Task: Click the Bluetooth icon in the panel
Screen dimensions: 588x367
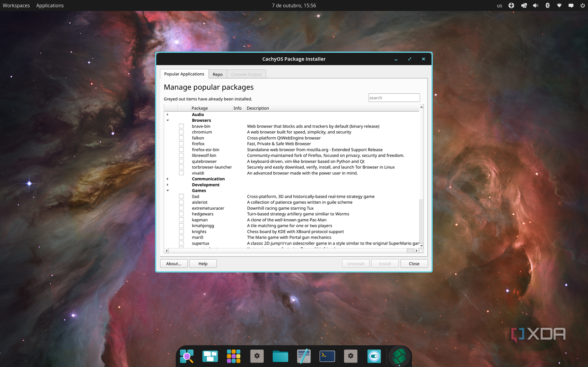Action: [547, 5]
